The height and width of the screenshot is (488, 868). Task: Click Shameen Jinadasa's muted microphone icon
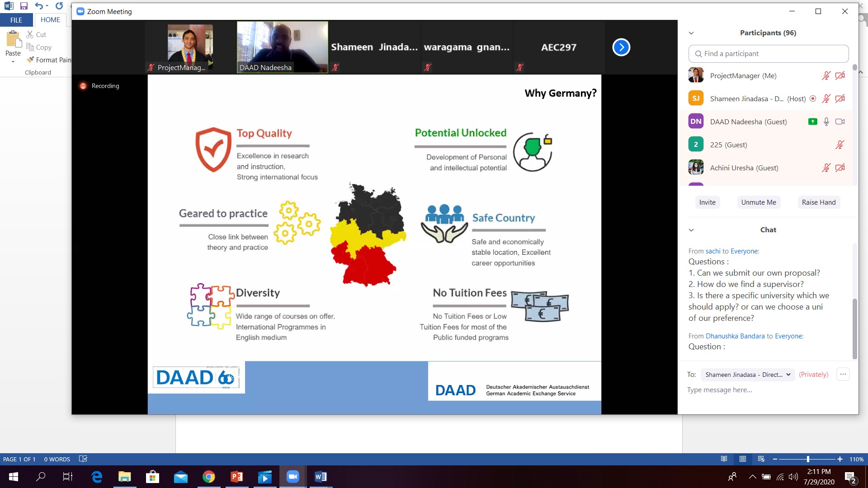coord(826,99)
